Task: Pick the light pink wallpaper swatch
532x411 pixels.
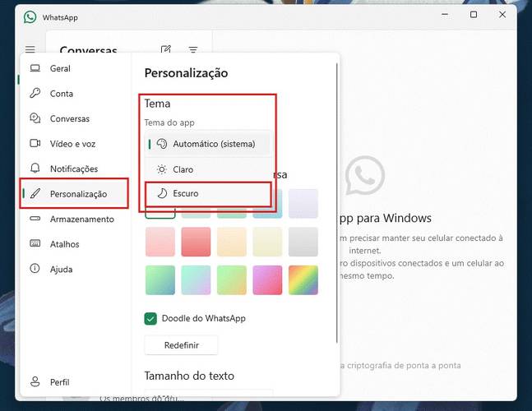Action: pos(160,242)
